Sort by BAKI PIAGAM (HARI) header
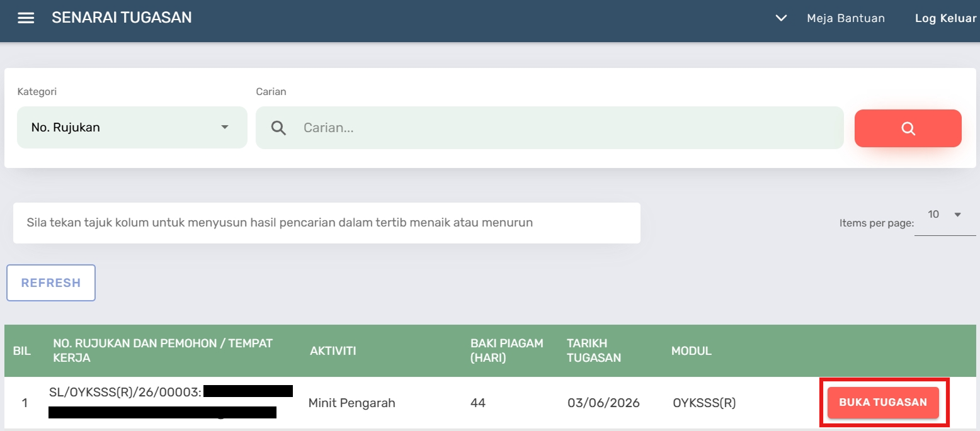The height and width of the screenshot is (431, 980). click(x=507, y=350)
